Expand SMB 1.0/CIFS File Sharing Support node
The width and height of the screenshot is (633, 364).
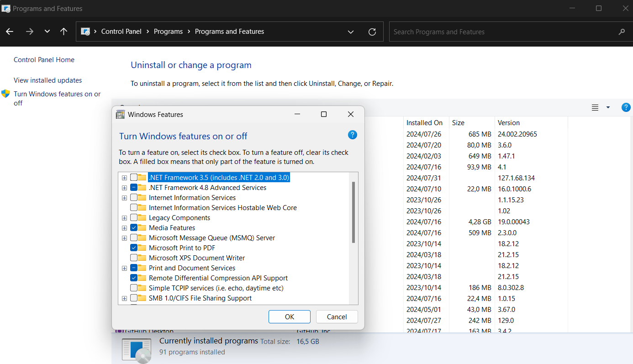[x=124, y=298]
